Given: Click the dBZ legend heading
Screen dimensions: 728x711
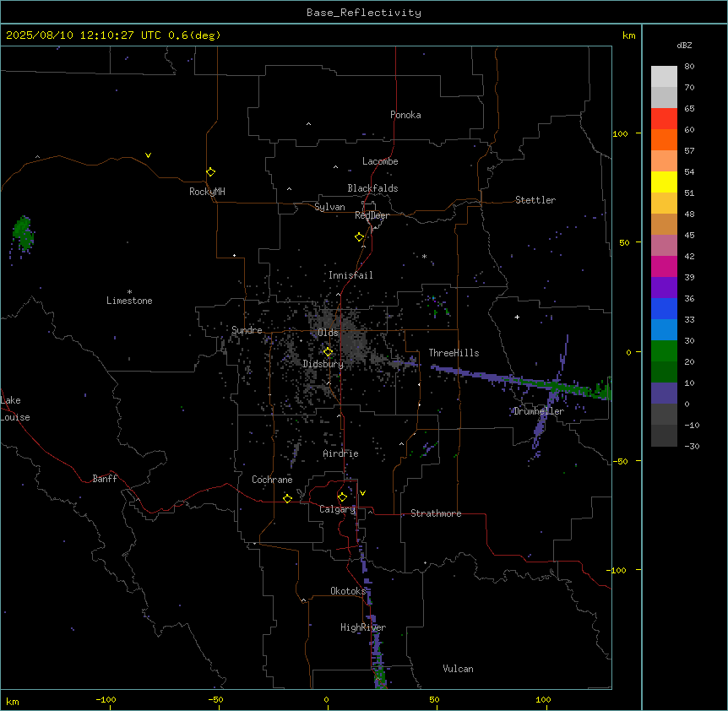Looking at the screenshot, I should (x=684, y=45).
